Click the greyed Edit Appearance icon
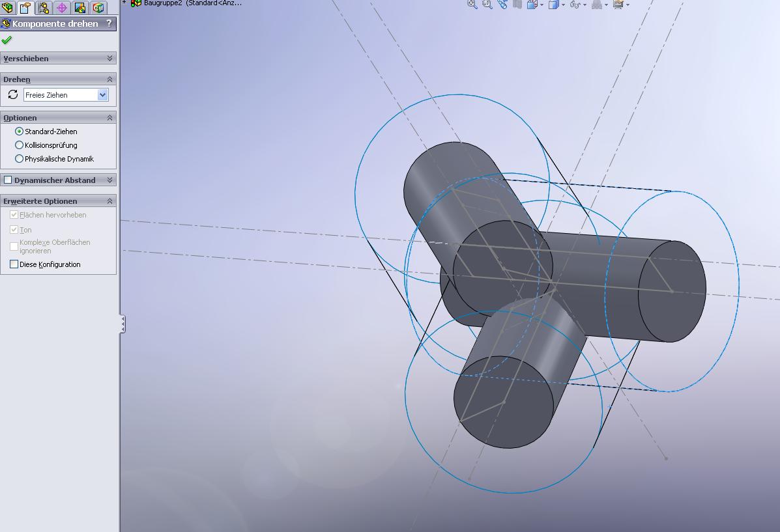 point(597,5)
